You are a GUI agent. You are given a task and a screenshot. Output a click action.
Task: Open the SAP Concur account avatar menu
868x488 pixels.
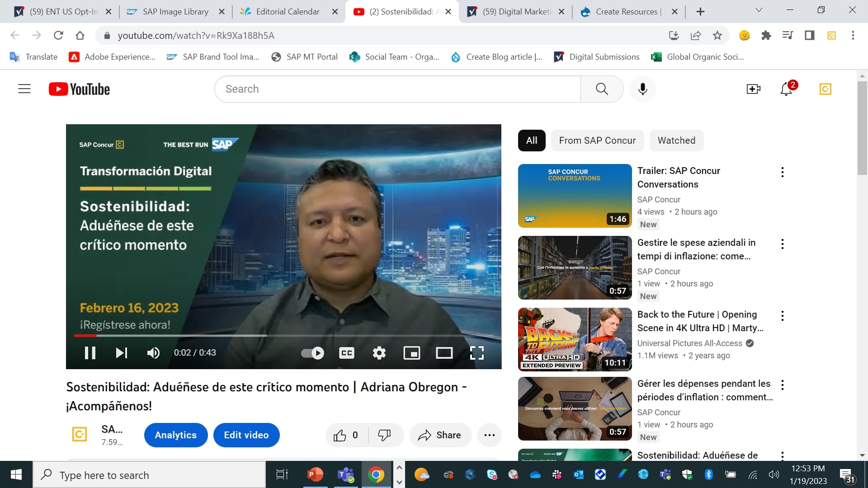pos(825,89)
